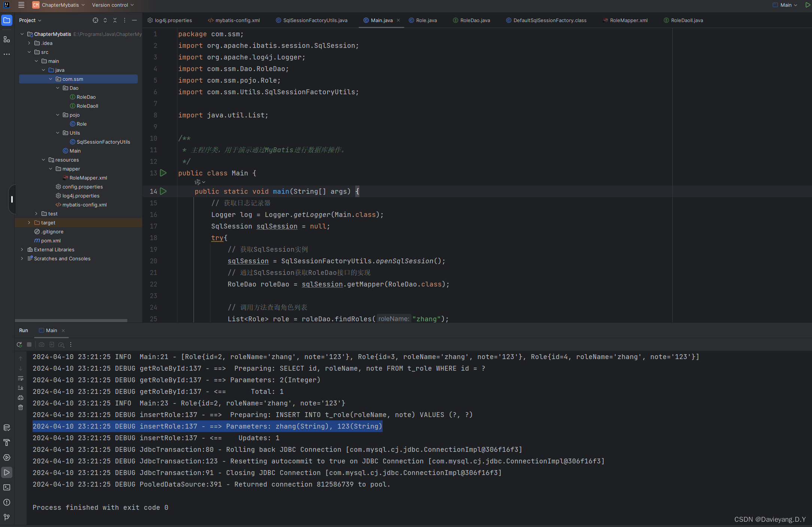812x527 pixels.
Task: Click the Rerun application icon
Action: (x=19, y=344)
